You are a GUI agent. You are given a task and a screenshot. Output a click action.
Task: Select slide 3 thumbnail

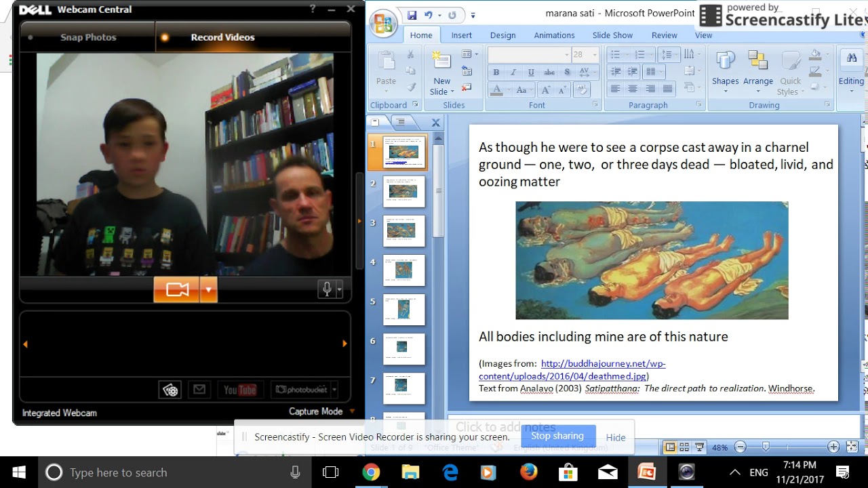point(403,230)
